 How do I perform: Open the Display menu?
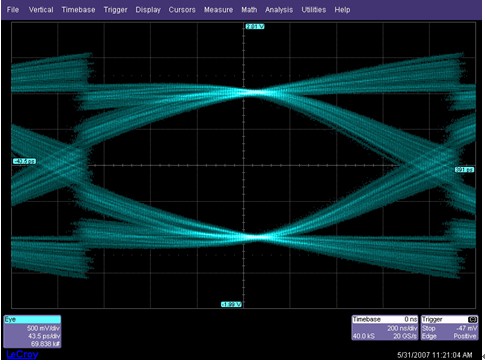point(148,10)
